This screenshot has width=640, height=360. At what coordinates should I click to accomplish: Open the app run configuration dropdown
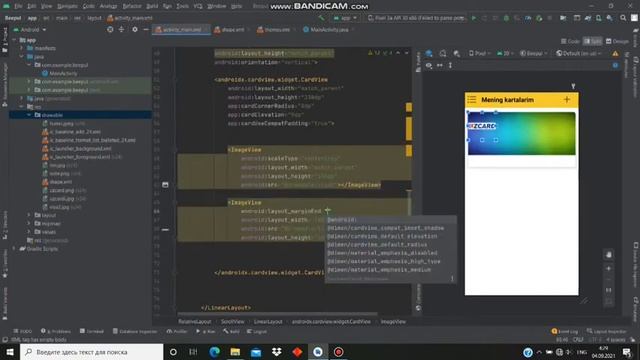(345, 18)
